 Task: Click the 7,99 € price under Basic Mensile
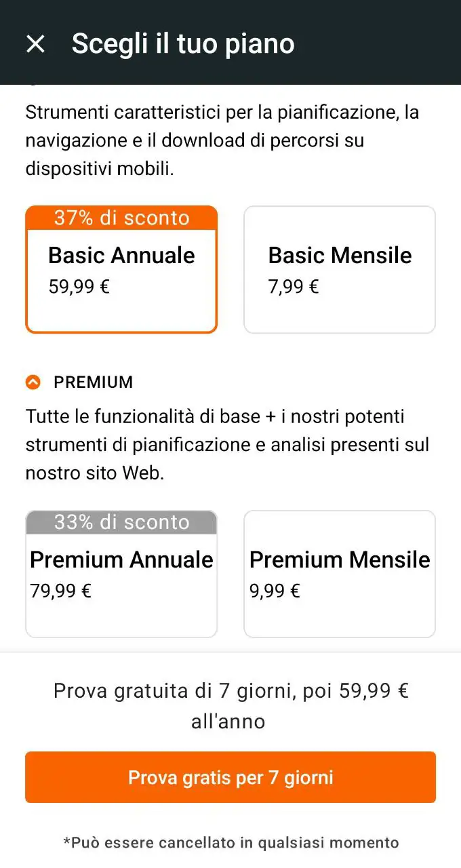click(x=292, y=286)
